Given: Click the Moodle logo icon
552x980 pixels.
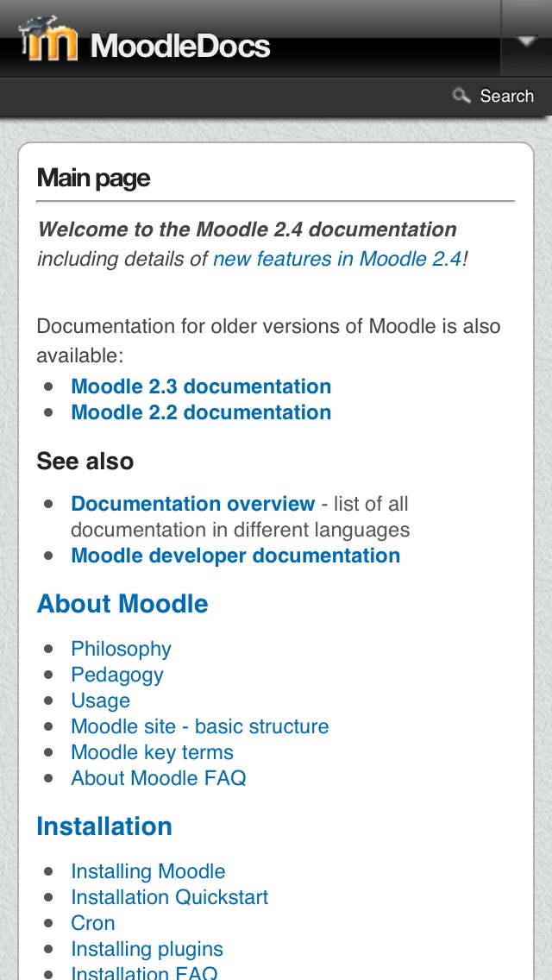Looking at the screenshot, I should [x=48, y=39].
